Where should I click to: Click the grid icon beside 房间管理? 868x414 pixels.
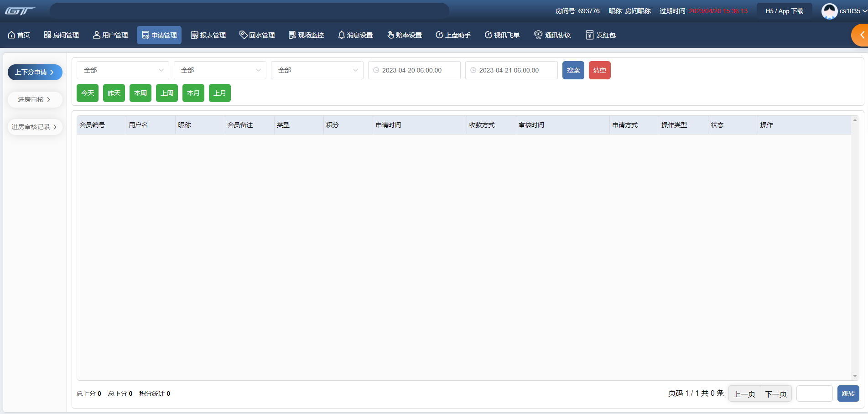point(47,35)
